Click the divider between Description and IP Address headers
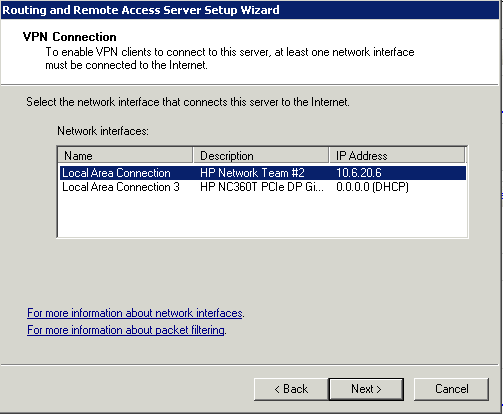This screenshot has width=503, height=414. click(x=329, y=156)
